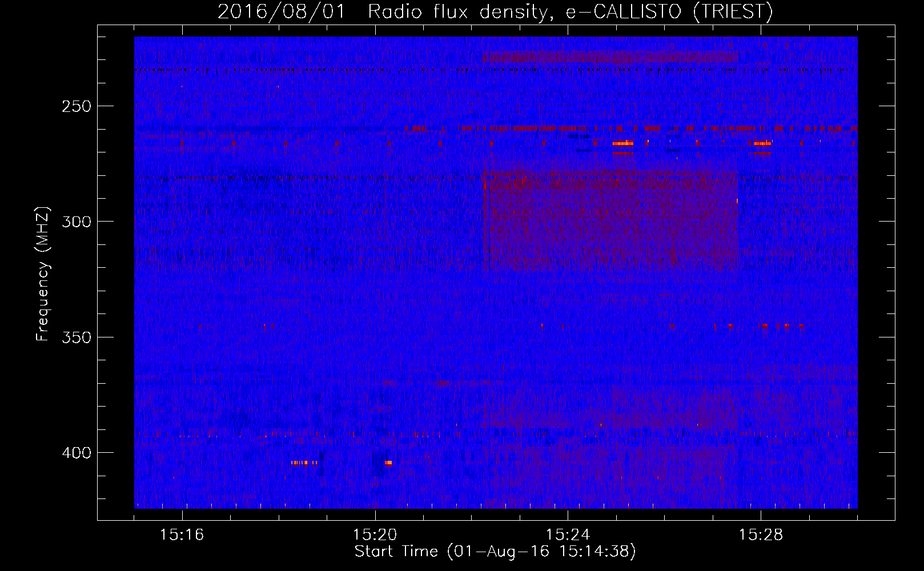Click the 15:16 time tick label
Image resolution: width=924 pixels, height=571 pixels.
[x=182, y=535]
